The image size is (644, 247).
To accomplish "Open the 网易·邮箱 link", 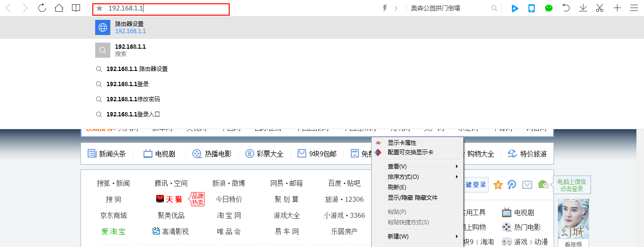I will click(286, 184).
